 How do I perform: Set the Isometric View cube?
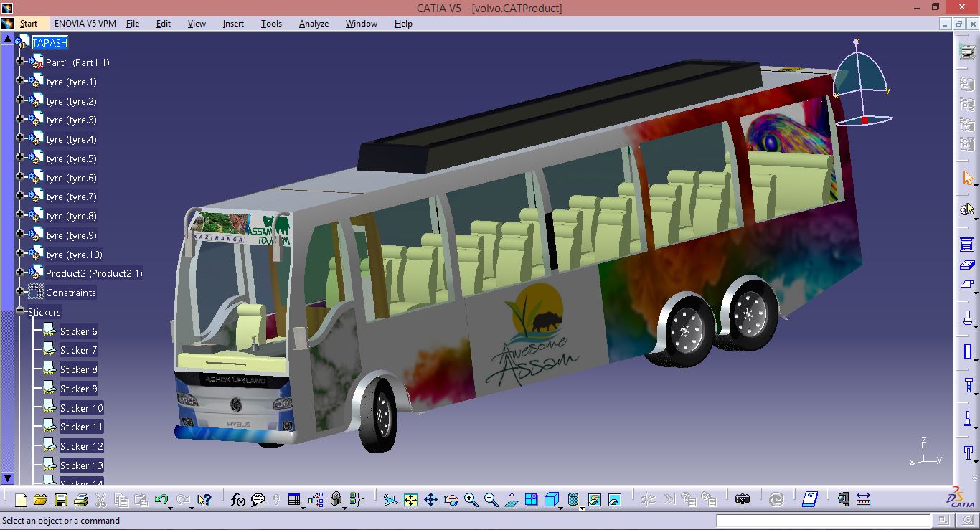551,500
